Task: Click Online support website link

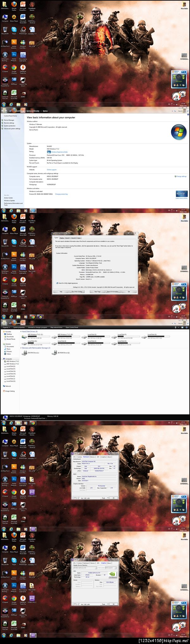Action: [52, 169]
